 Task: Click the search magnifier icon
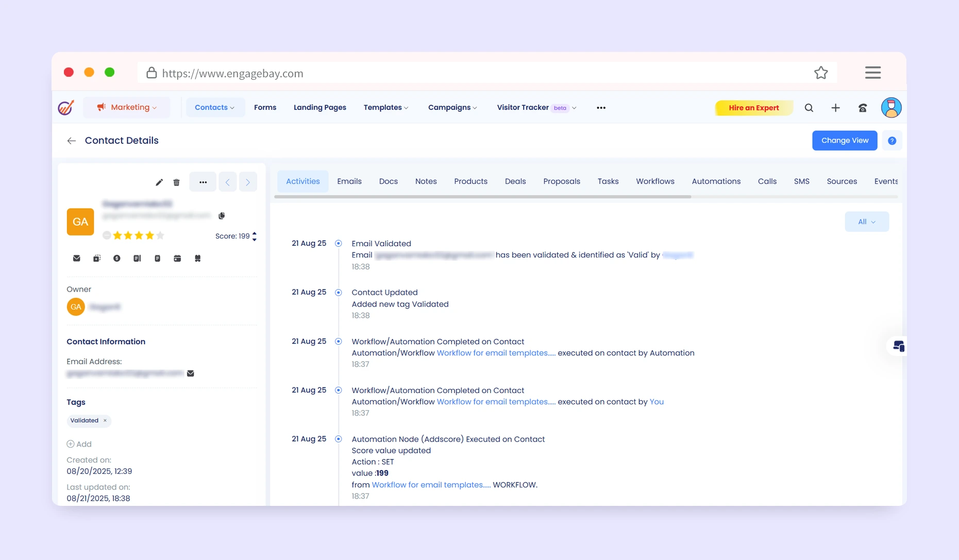click(809, 108)
